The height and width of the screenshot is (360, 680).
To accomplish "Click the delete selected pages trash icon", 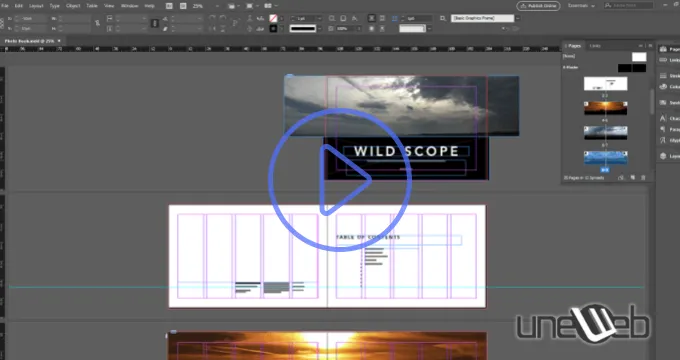I will pyautogui.click(x=643, y=178).
